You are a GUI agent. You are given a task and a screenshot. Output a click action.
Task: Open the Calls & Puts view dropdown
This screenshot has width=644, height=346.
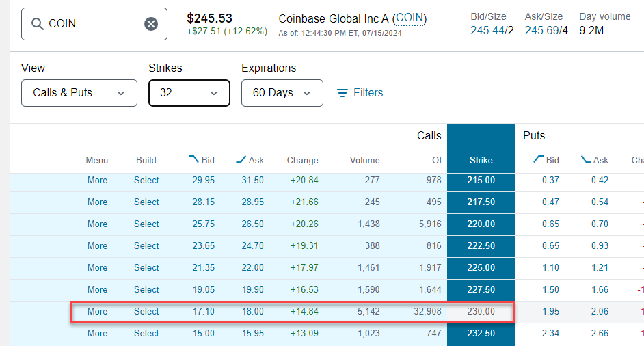(x=79, y=93)
